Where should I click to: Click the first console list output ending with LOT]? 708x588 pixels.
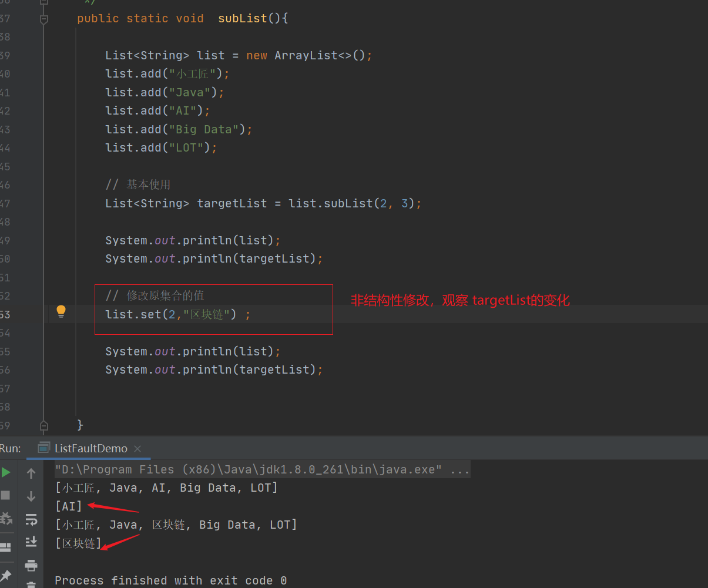point(166,488)
